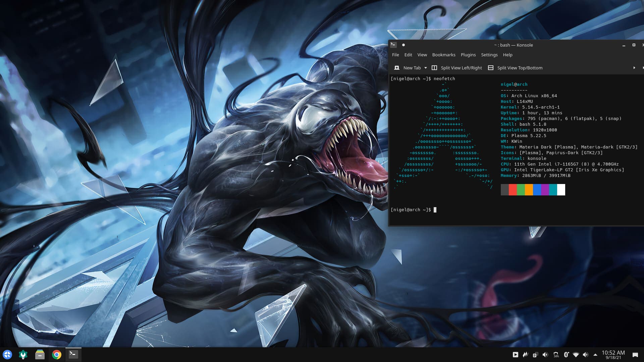The height and width of the screenshot is (362, 644).
Task: Click the 'GPU: Intel TigerLake-LP GT2' line
Action: pos(562,170)
